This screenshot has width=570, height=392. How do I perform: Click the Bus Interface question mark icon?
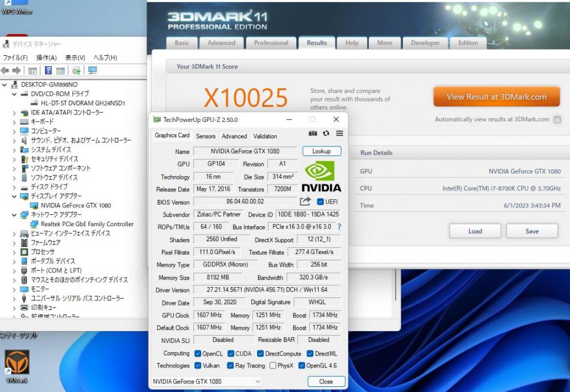339,227
